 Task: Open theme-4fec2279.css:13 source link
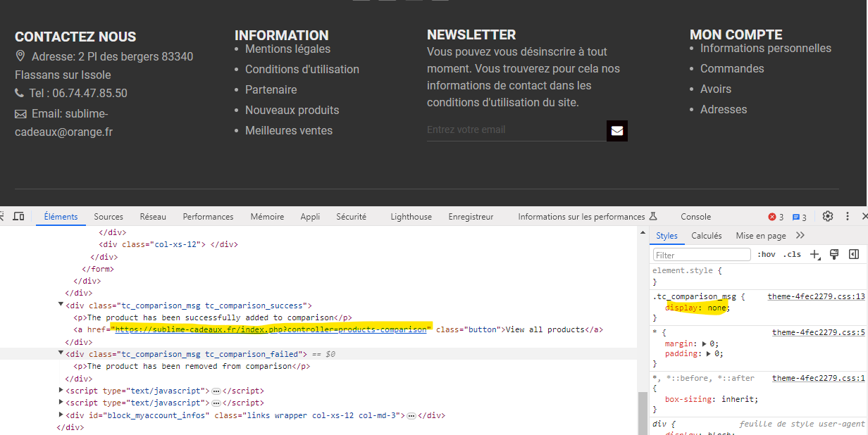(x=817, y=296)
